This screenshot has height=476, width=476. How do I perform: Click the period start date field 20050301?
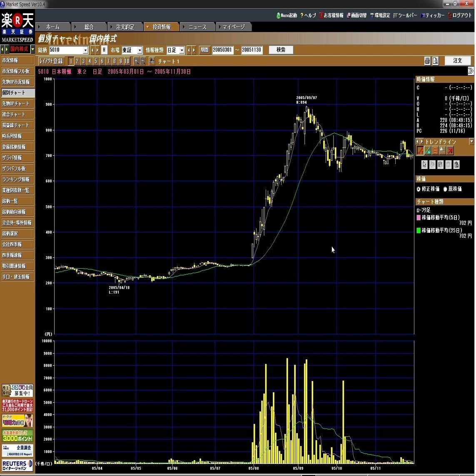[x=222, y=50]
